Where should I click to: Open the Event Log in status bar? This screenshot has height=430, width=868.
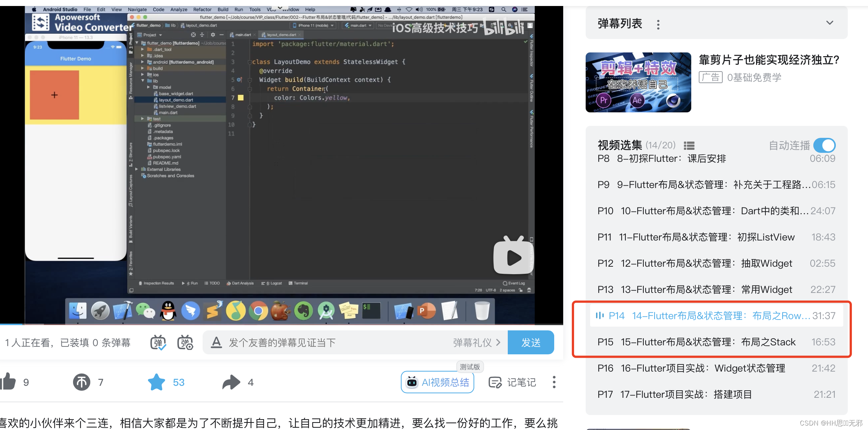point(514,283)
